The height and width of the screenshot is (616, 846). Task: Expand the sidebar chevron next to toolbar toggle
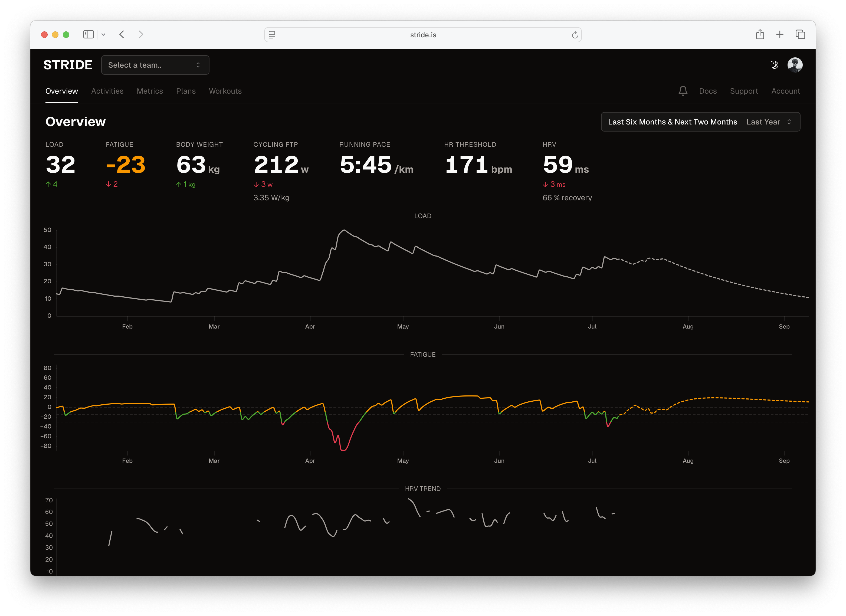pos(104,34)
